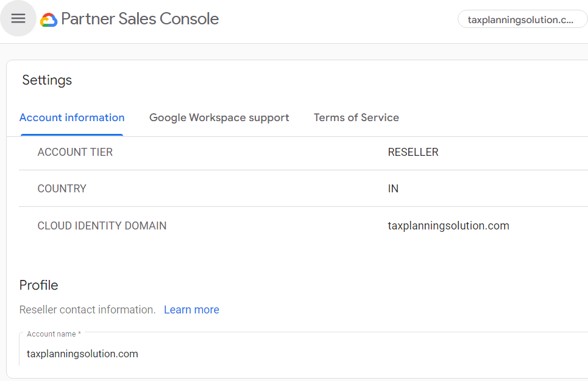Click the Profile heading
The height and width of the screenshot is (381, 588).
pos(38,285)
